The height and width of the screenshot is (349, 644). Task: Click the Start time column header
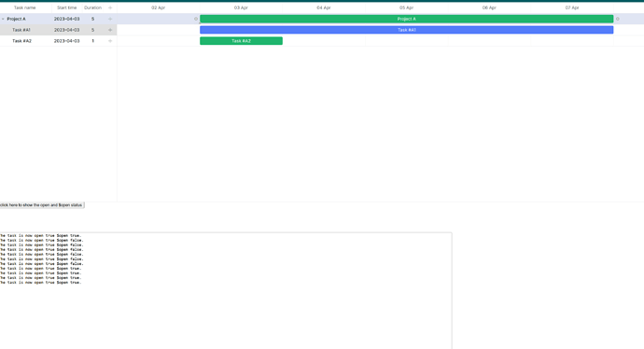(66, 7)
